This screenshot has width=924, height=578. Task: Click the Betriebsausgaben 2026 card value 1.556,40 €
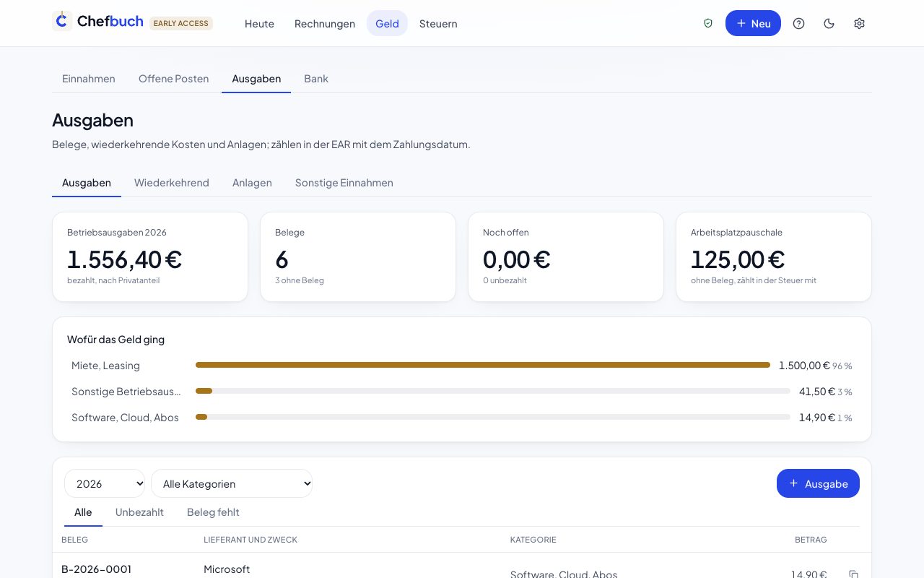click(x=124, y=259)
